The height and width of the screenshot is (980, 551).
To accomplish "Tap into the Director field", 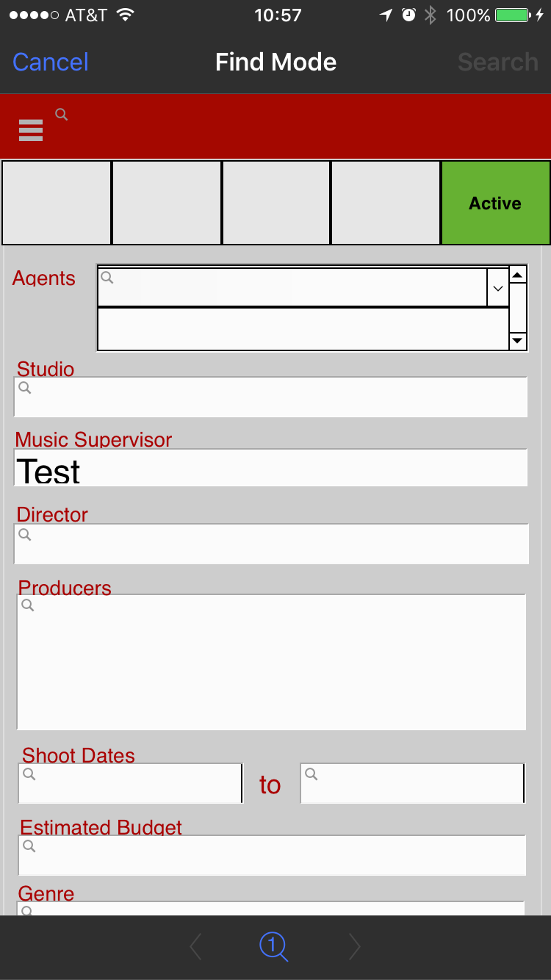I will click(272, 544).
